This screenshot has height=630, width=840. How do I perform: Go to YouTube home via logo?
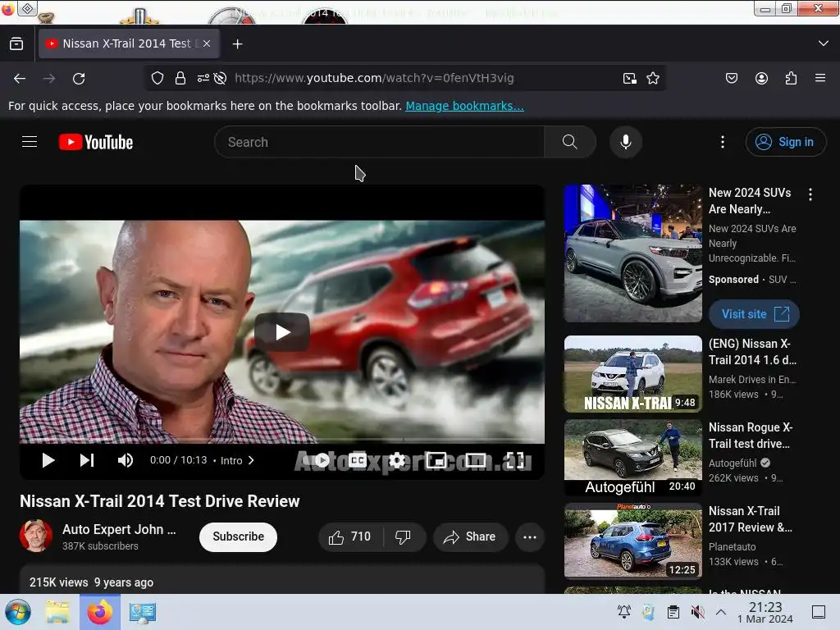tap(96, 142)
